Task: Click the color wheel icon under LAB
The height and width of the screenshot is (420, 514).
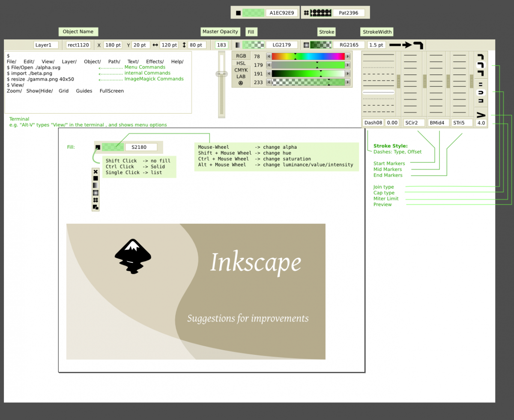Action: 241,82
